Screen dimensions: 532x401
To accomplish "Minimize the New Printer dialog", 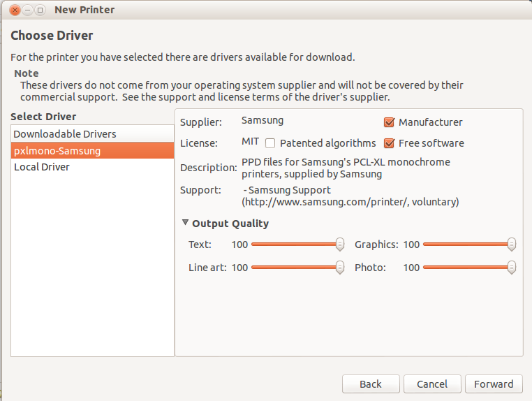I will [27, 10].
